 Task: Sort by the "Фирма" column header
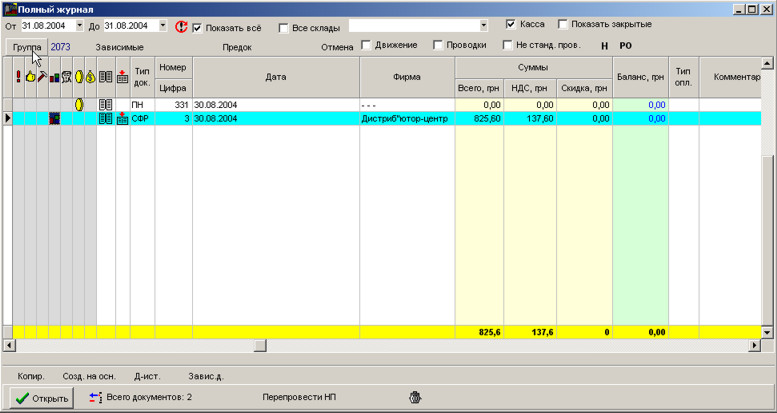(x=407, y=76)
